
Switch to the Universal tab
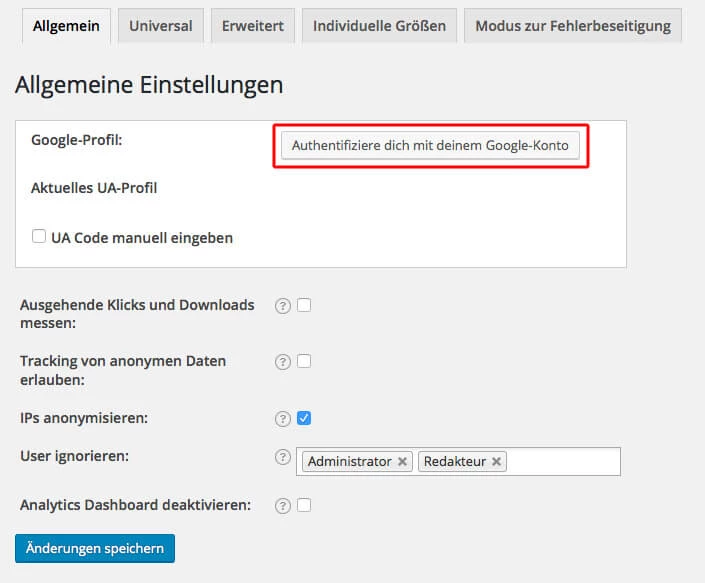tap(161, 26)
